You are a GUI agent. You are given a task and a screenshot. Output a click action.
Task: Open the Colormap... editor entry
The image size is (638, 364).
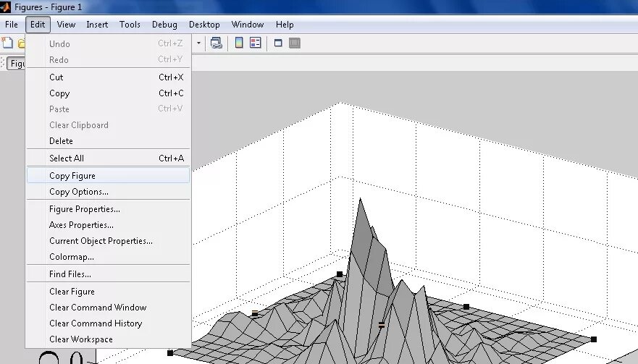pos(108,257)
